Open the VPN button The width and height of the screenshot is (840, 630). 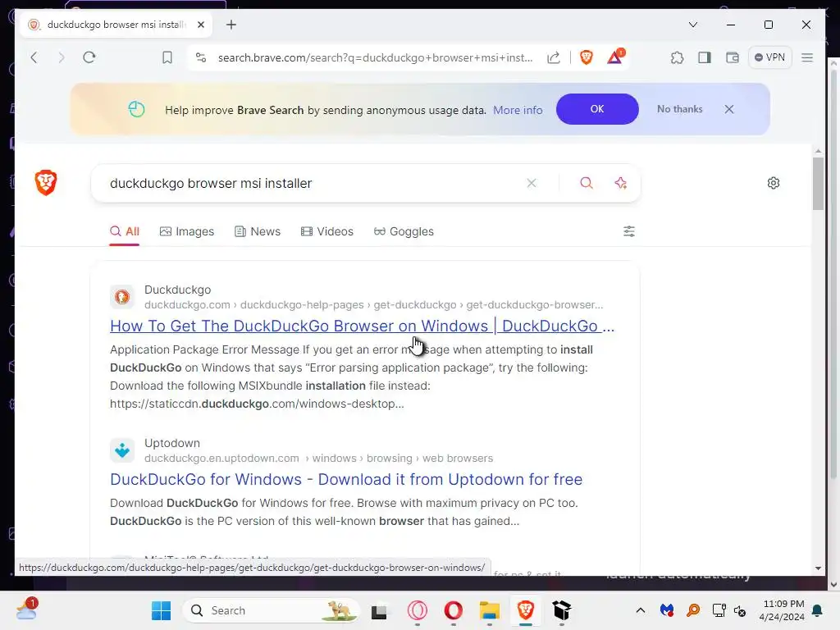click(x=769, y=57)
